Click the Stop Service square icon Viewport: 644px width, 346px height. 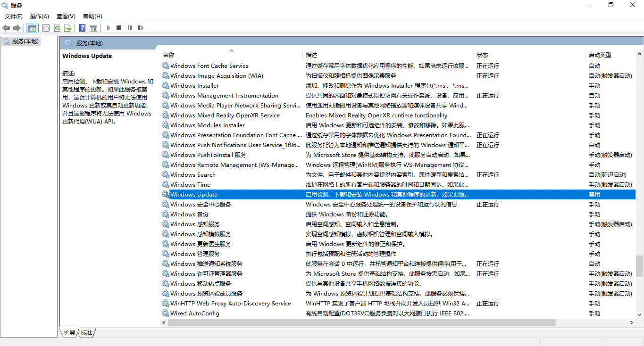[x=119, y=28]
